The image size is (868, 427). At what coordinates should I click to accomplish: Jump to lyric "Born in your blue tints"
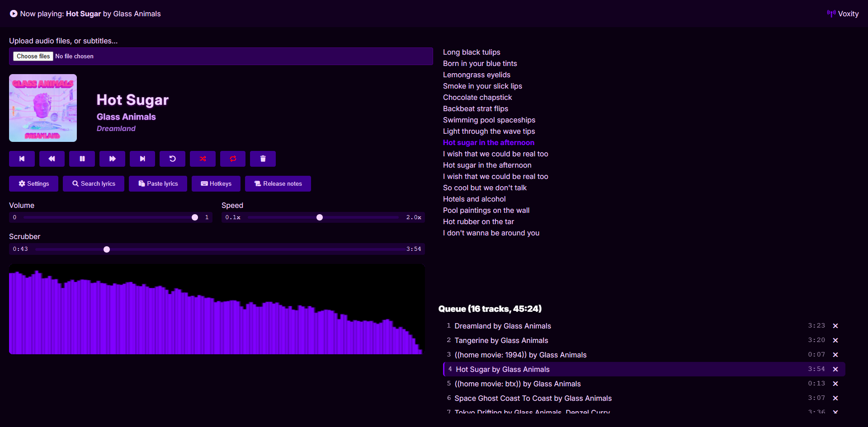coord(480,63)
